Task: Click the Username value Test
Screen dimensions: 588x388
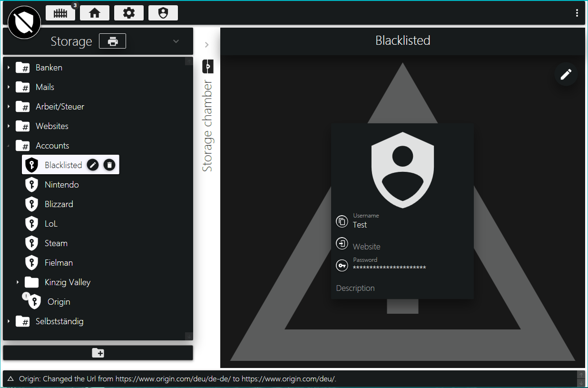Action: (x=360, y=225)
